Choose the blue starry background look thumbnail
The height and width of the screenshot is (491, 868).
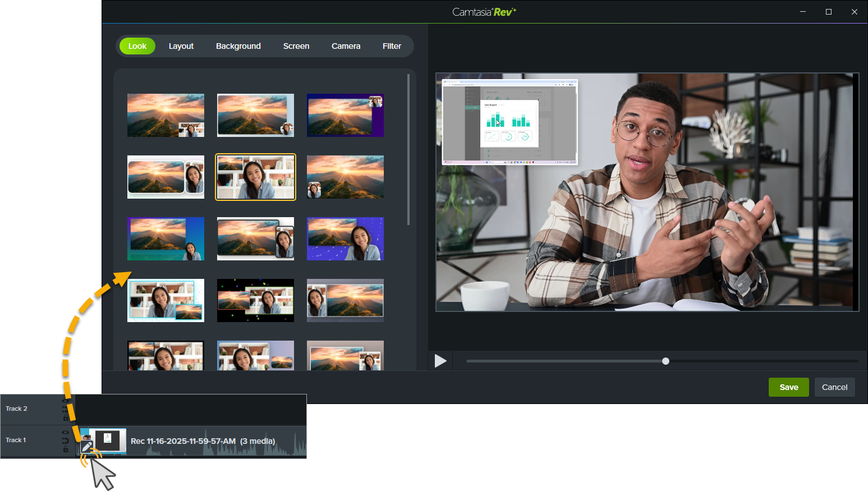pyautogui.click(x=345, y=238)
